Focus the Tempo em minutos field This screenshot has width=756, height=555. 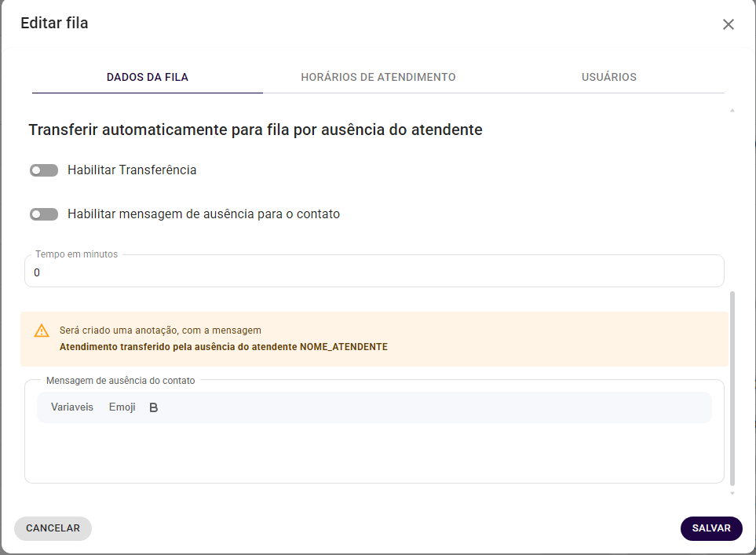point(374,273)
